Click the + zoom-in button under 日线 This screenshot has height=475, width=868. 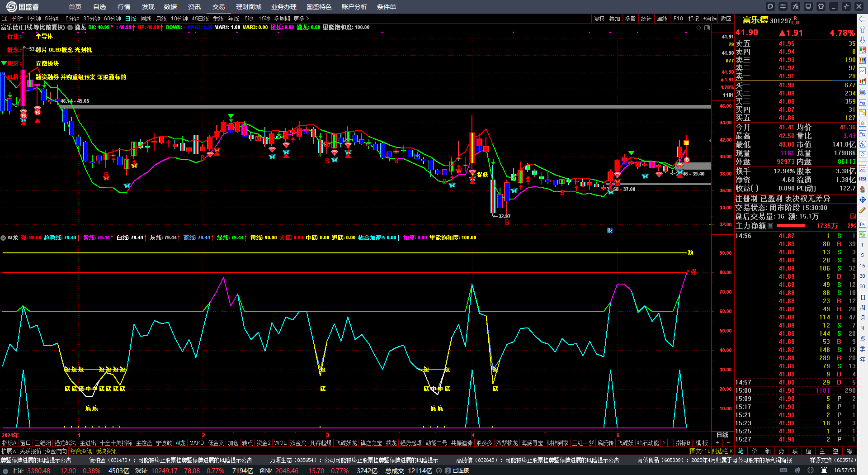click(717, 443)
